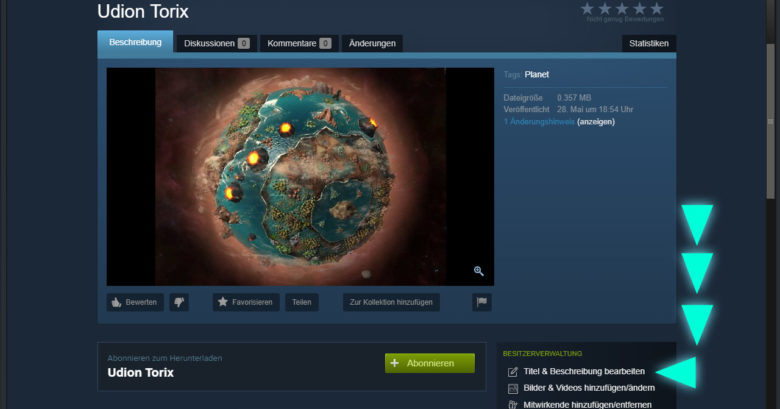Click the Udion Torix page title

pyautogui.click(x=143, y=11)
